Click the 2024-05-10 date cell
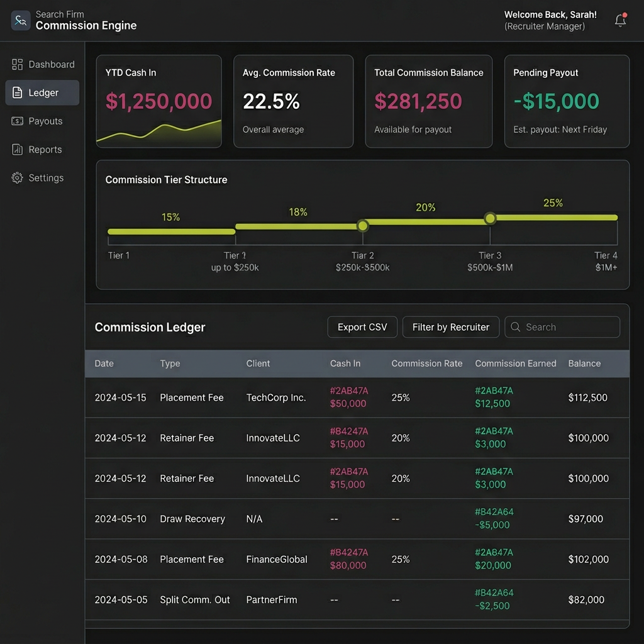 pos(120,519)
